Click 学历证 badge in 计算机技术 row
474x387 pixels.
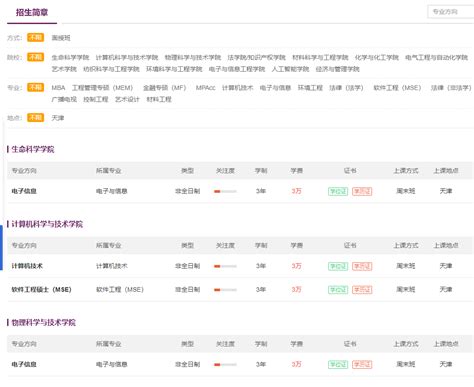click(x=362, y=266)
